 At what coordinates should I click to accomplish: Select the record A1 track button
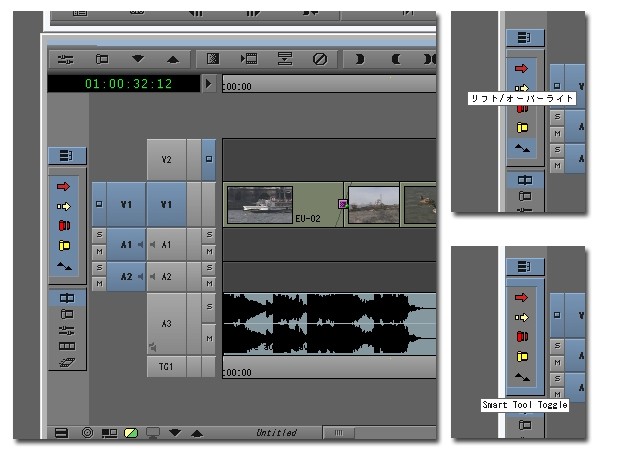[x=166, y=244]
